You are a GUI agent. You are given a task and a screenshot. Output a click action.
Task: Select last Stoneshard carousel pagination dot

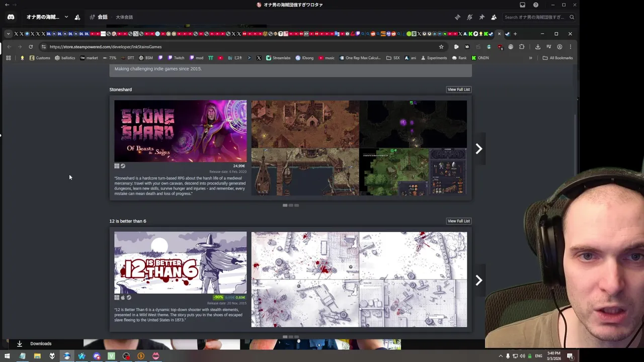296,205
